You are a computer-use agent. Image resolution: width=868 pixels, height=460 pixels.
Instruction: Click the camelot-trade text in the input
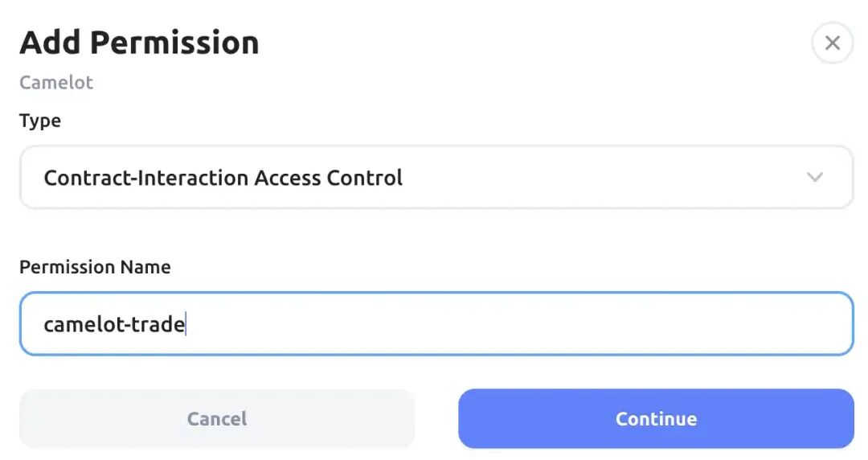pos(113,324)
